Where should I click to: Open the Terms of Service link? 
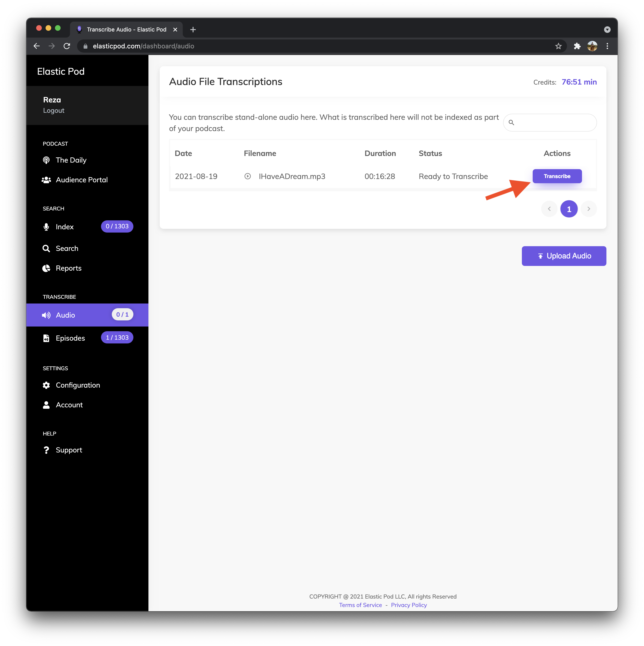coord(361,605)
